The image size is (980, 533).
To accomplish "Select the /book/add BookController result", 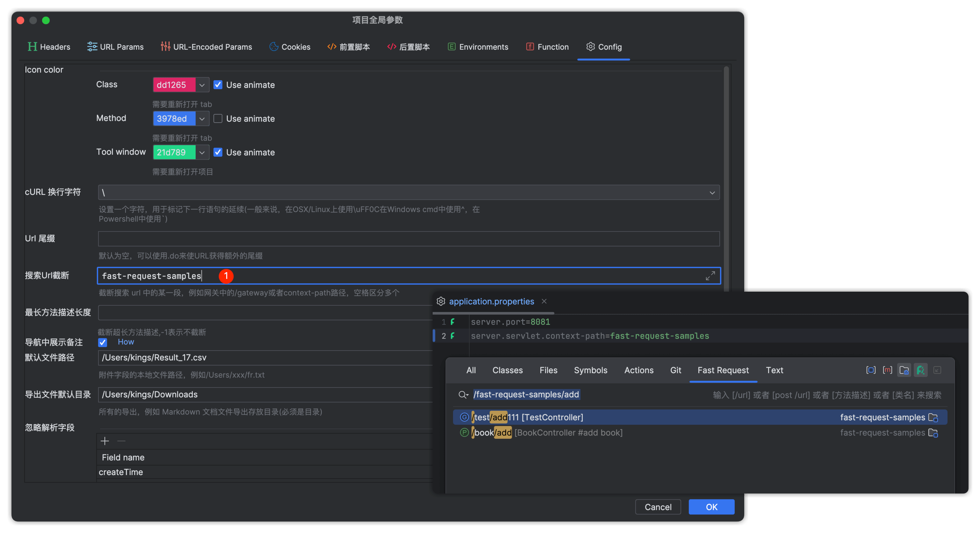I will click(x=700, y=433).
